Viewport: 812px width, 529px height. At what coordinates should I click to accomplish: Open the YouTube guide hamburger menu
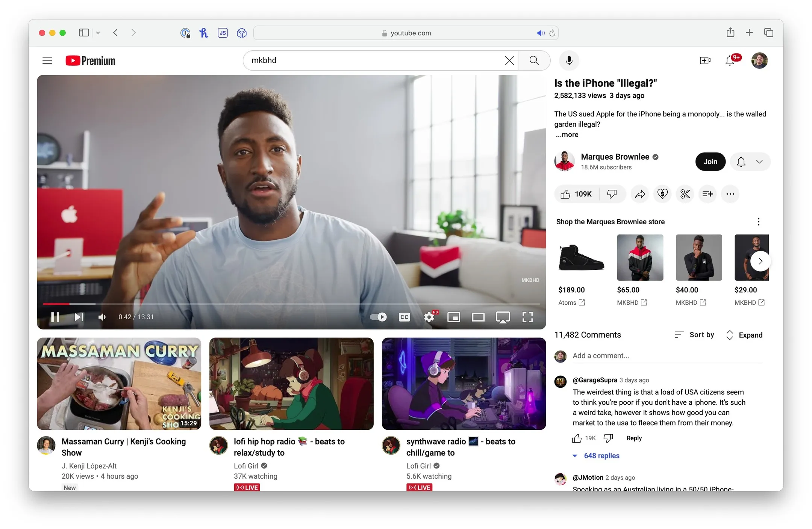click(x=47, y=60)
